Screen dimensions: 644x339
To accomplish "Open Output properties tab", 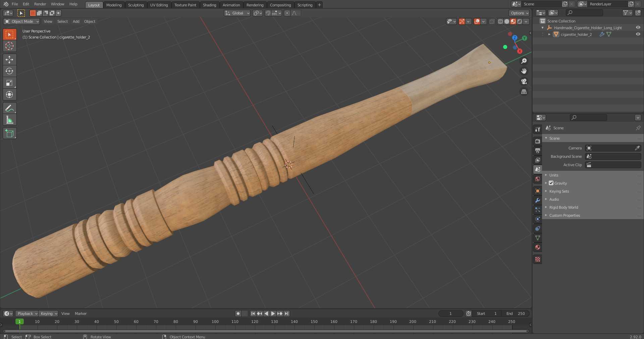I will tap(538, 150).
